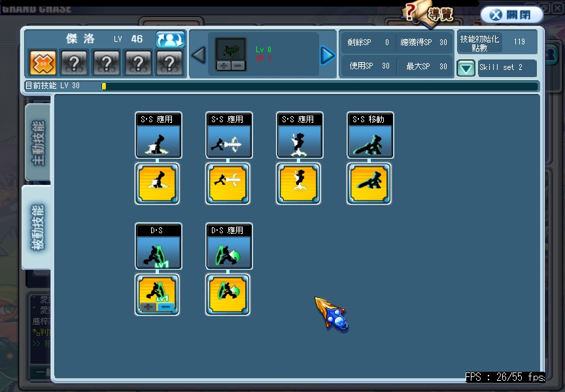Screen dimensions: 565x392
Task: Click the third S·S 應用 skill card
Action: click(x=300, y=135)
